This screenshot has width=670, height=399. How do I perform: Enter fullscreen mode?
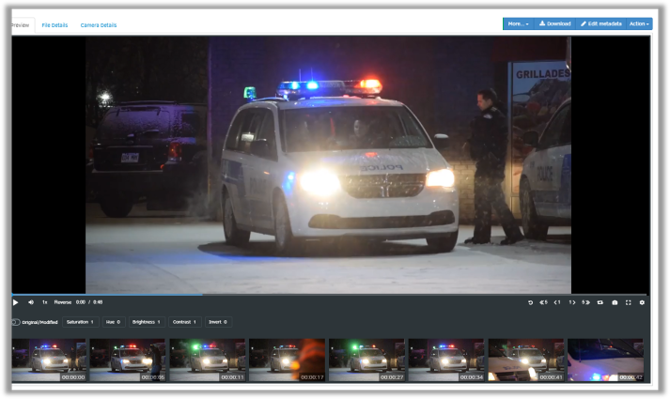tap(628, 302)
